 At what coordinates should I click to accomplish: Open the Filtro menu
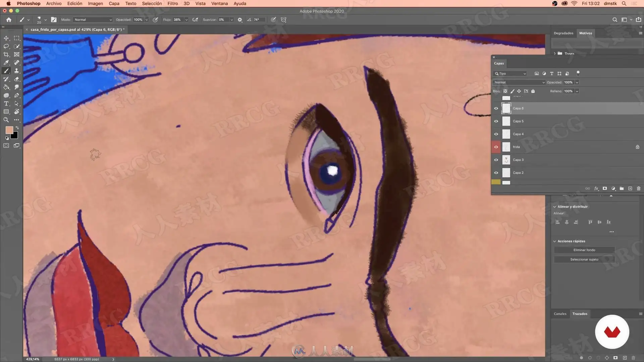172,3
